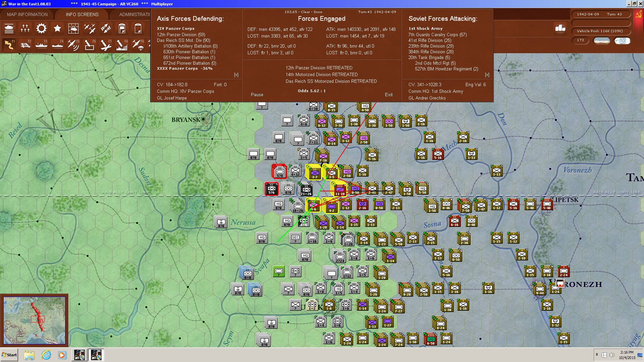Open the losses screen with crosses icon

25,28
